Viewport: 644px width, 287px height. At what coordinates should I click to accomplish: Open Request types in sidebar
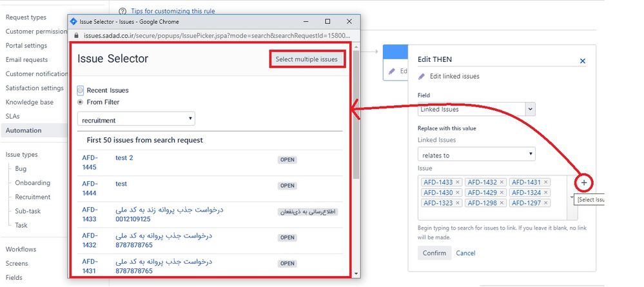click(26, 17)
